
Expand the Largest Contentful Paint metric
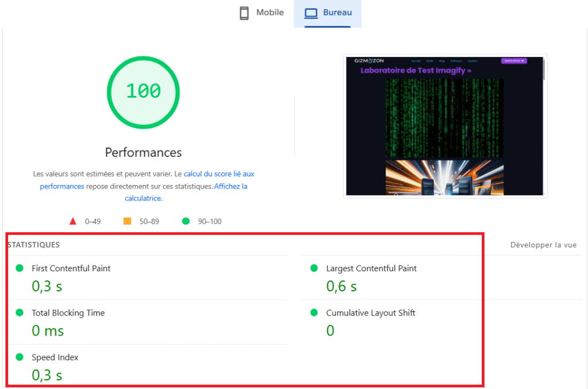pos(371,268)
